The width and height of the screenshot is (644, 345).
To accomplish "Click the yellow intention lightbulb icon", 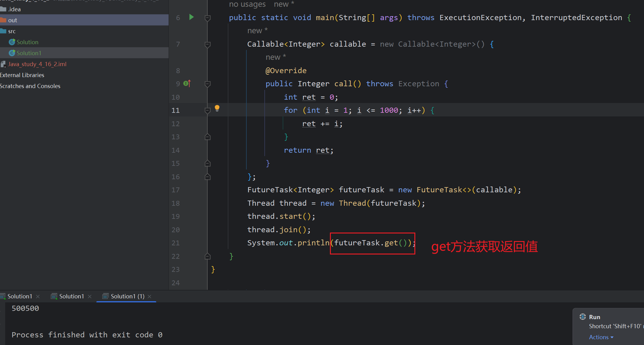I will coord(217,108).
